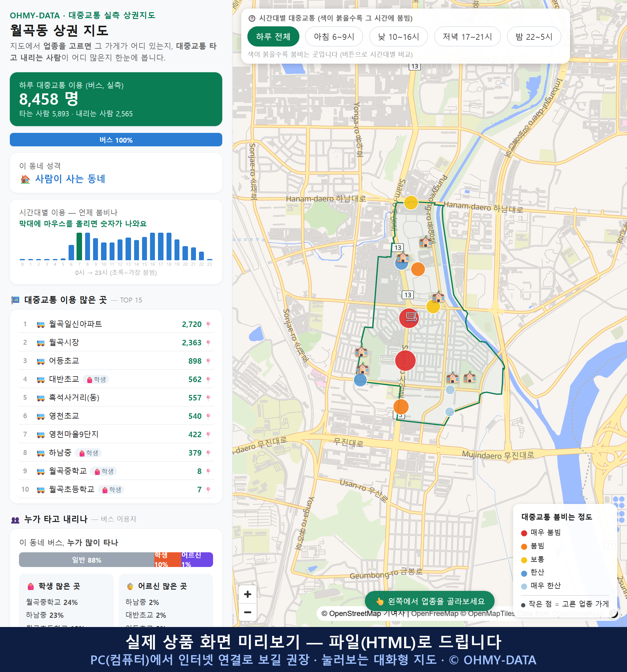Click the 보통 yellow legend entry
This screenshot has width=627, height=672.
click(x=533, y=559)
